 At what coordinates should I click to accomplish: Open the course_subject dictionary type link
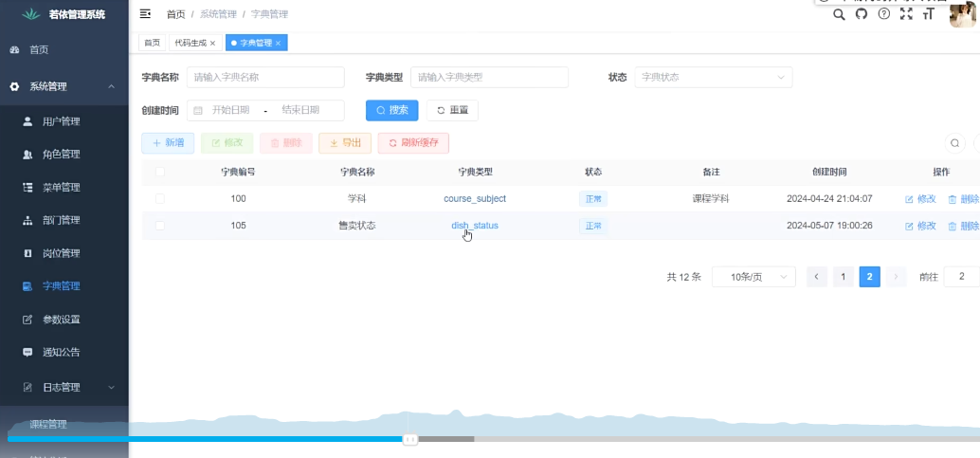475,199
